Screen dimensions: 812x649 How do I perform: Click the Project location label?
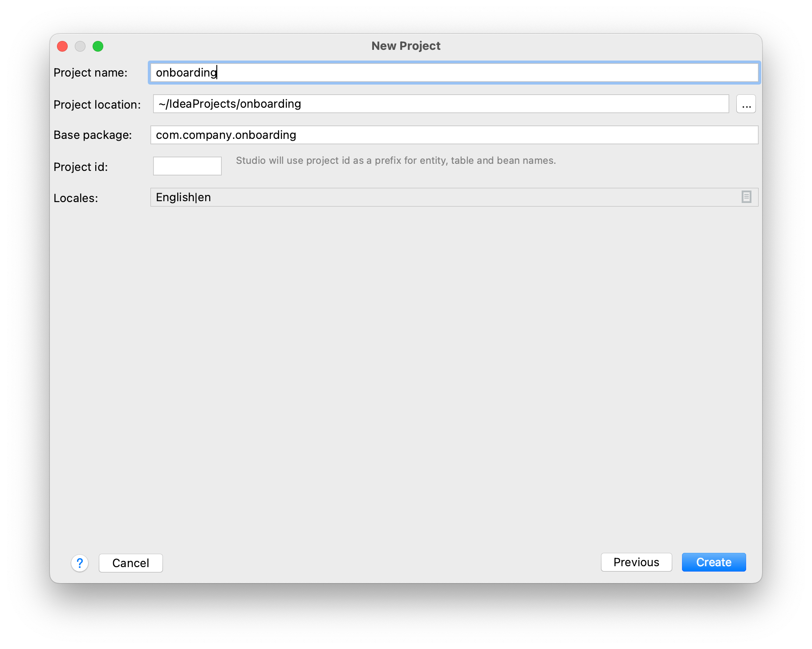[x=97, y=105]
